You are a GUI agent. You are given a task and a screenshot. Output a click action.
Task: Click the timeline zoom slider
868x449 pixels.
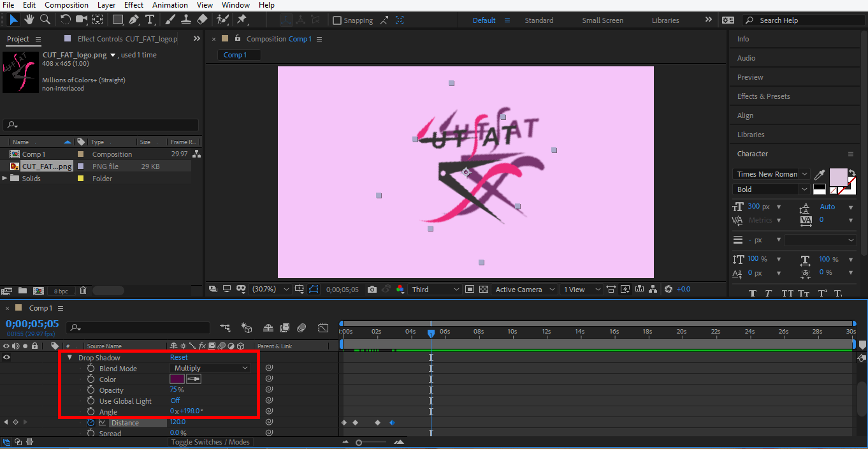coord(359,443)
